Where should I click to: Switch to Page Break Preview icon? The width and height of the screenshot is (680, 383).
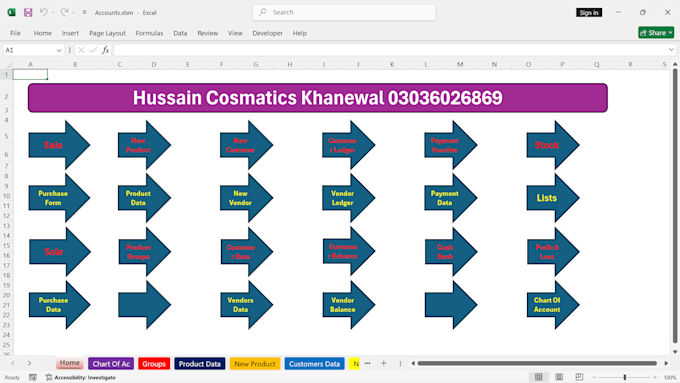point(579,377)
